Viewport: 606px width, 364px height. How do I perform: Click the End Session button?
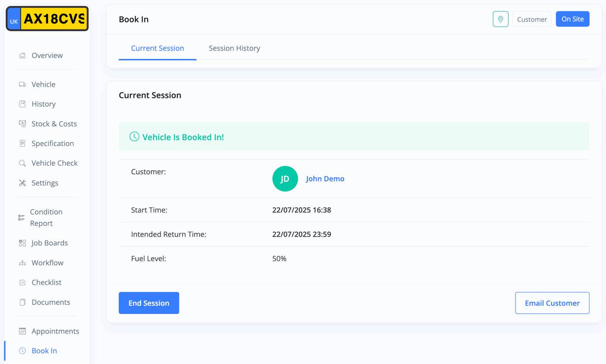pos(149,303)
